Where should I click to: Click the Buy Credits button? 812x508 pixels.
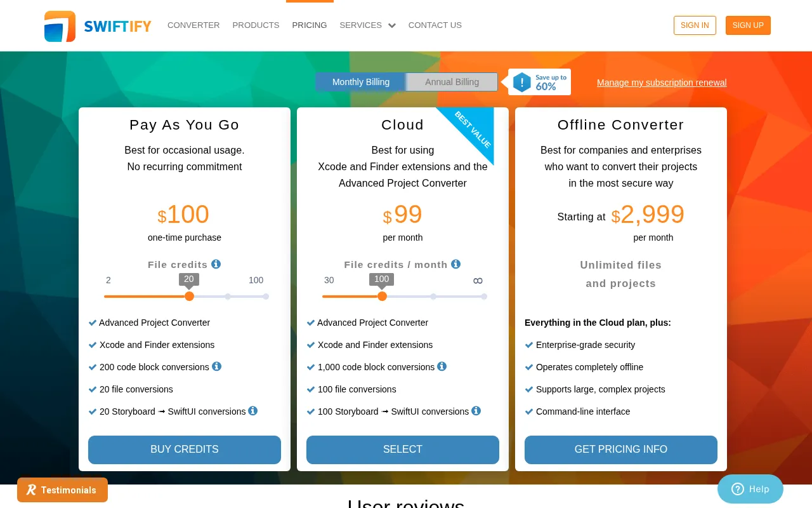pyautogui.click(x=185, y=450)
